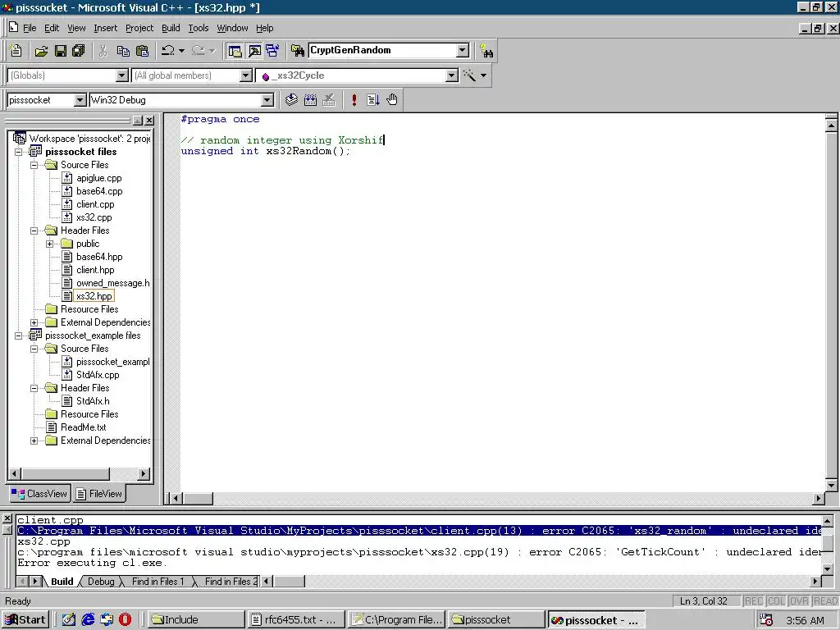Expand the public folder under Header Files

50,244
